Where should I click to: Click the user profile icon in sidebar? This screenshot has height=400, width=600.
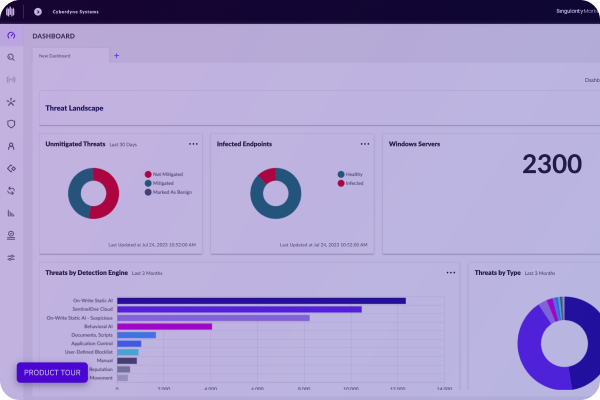coord(11,146)
